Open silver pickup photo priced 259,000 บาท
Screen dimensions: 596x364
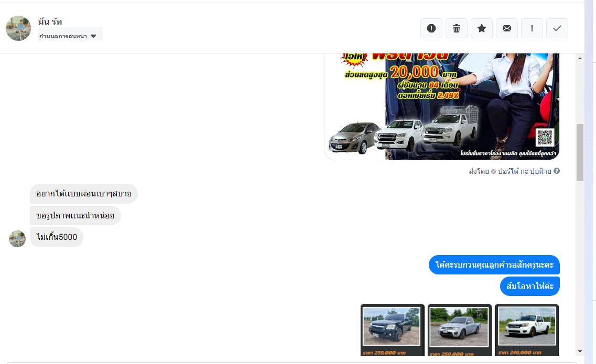click(460, 330)
